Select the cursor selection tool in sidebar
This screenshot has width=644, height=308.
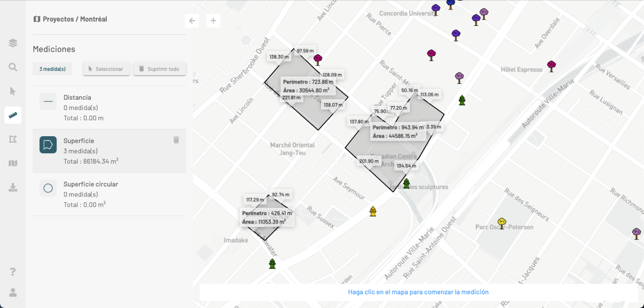[x=13, y=91]
